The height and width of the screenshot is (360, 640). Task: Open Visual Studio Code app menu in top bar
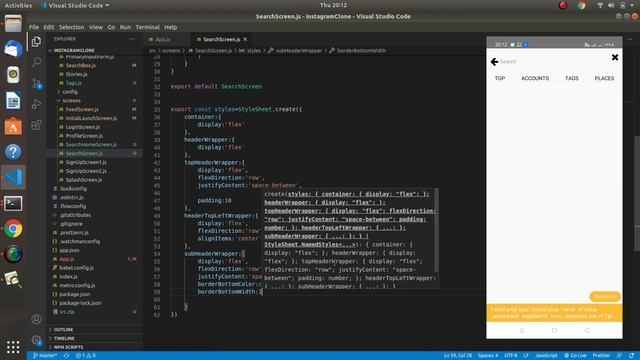pos(75,5)
